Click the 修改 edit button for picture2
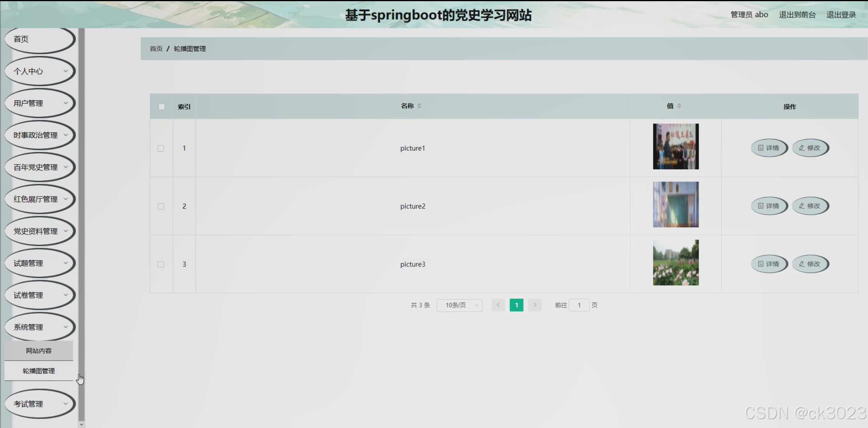 pyautogui.click(x=810, y=206)
